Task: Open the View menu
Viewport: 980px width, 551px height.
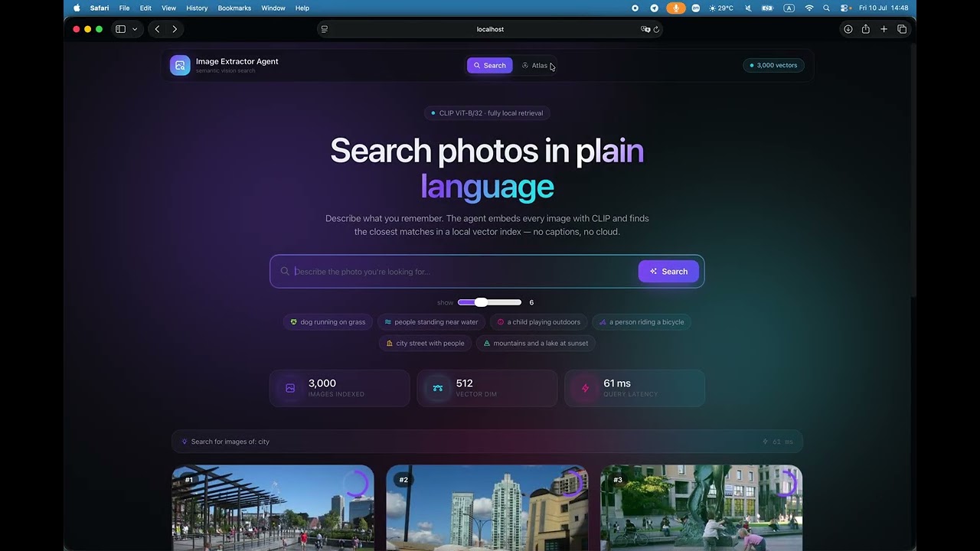Action: [x=168, y=8]
